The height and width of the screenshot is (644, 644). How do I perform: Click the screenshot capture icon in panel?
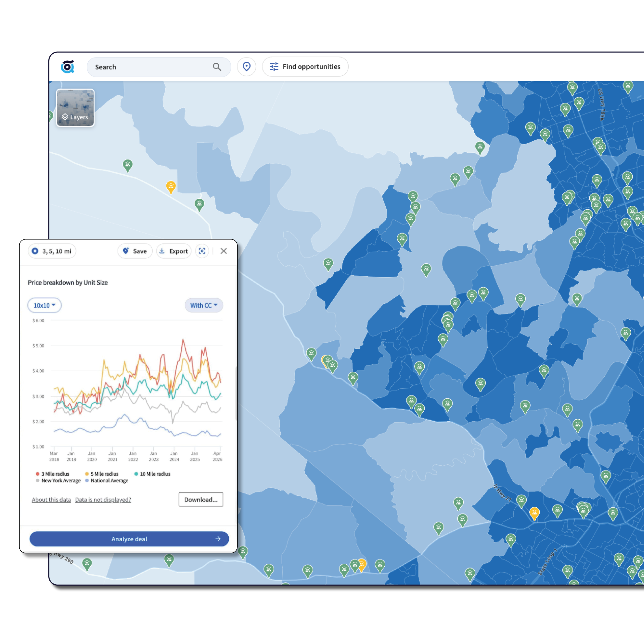click(x=202, y=251)
